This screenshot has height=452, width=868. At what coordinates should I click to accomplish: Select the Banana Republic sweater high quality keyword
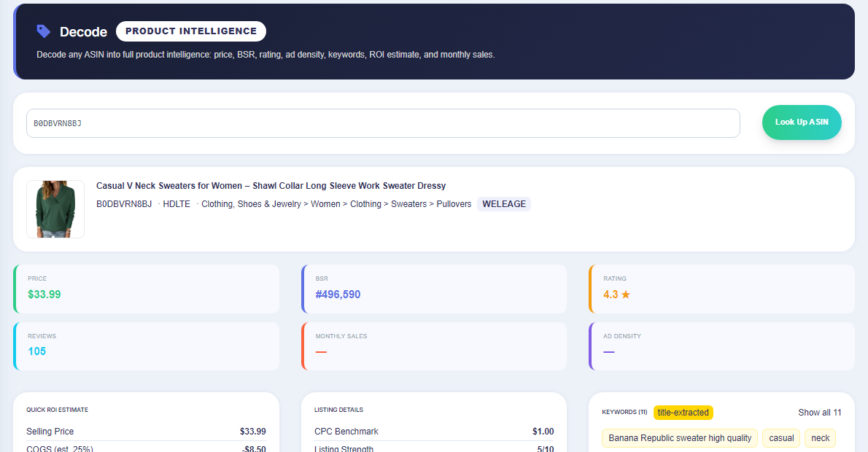click(680, 438)
